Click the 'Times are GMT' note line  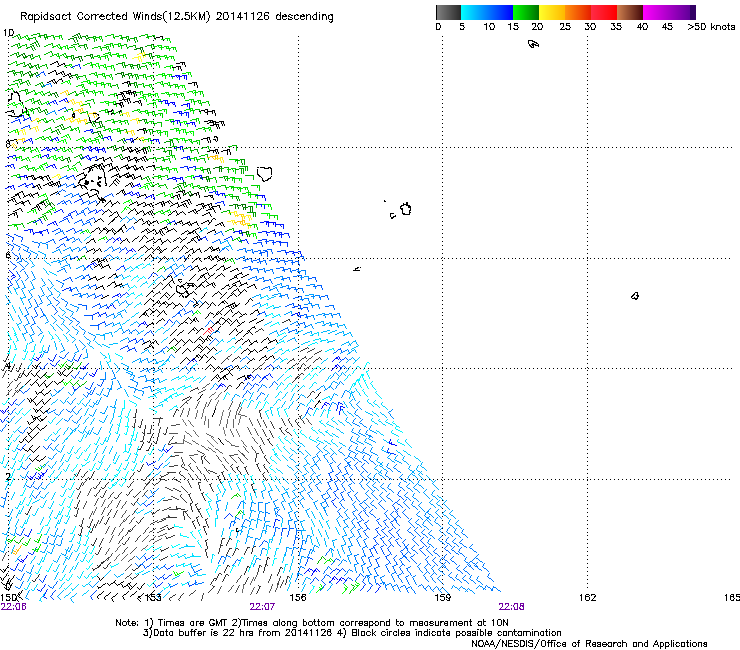[312, 623]
